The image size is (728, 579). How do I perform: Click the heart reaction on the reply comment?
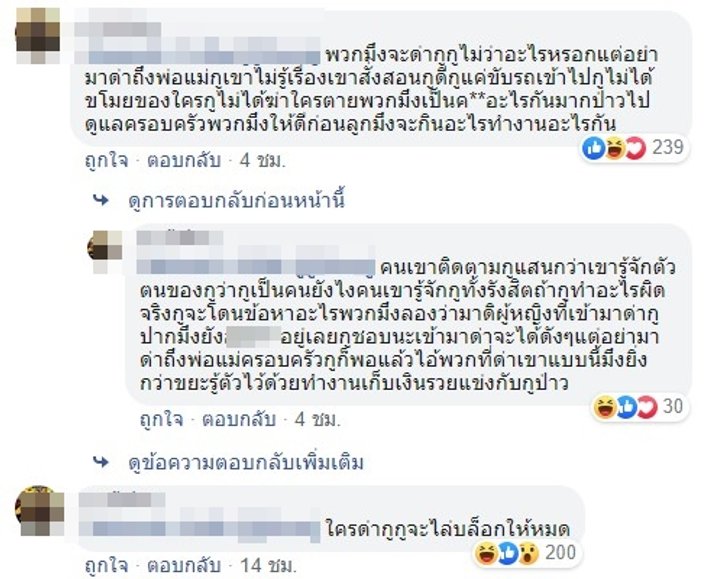[x=647, y=407]
